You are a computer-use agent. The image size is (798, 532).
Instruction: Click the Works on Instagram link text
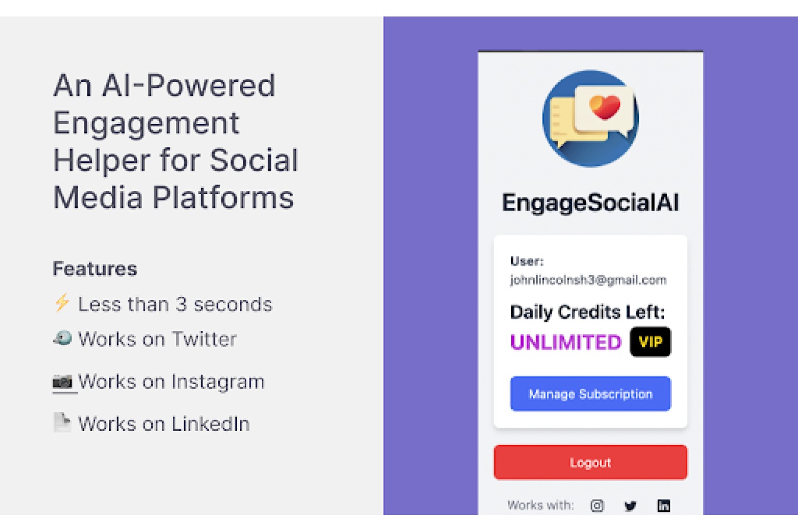(171, 382)
